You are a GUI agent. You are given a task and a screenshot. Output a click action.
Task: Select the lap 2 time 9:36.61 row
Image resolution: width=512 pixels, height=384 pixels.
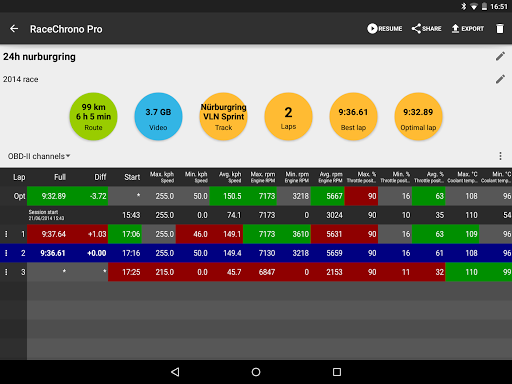coord(256,253)
